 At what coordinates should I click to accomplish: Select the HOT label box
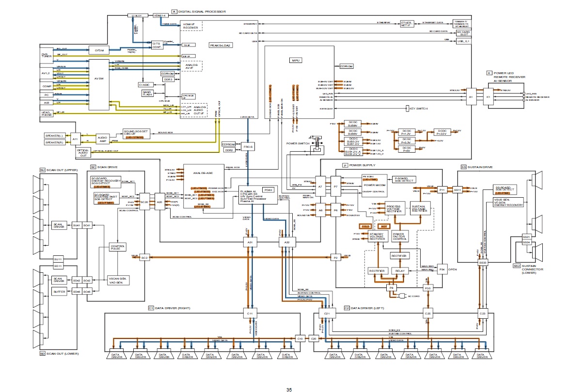pos(385,226)
